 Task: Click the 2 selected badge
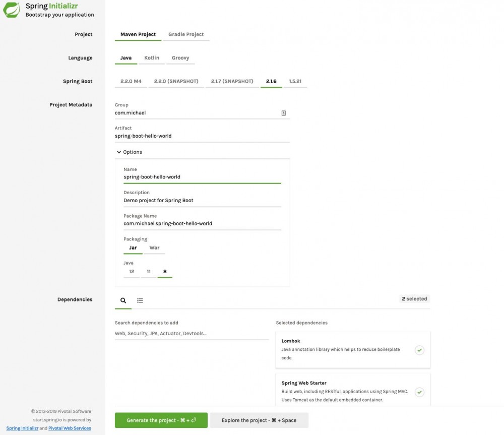pyautogui.click(x=415, y=299)
